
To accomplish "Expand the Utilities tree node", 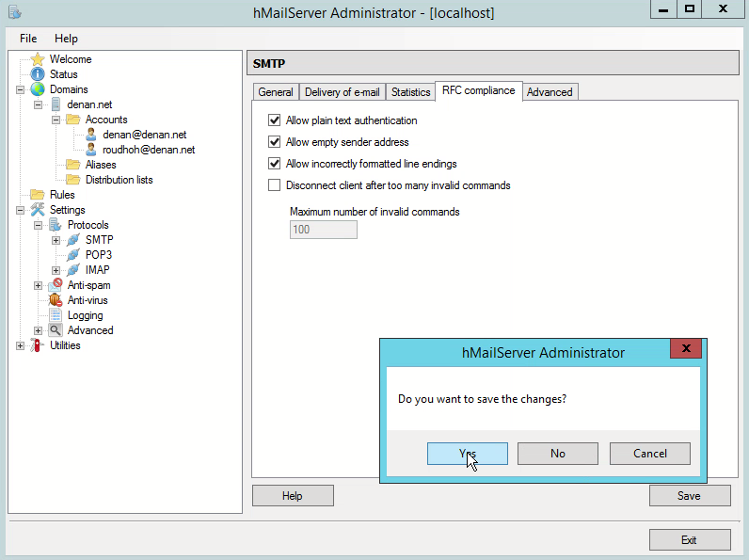I will click(x=20, y=346).
